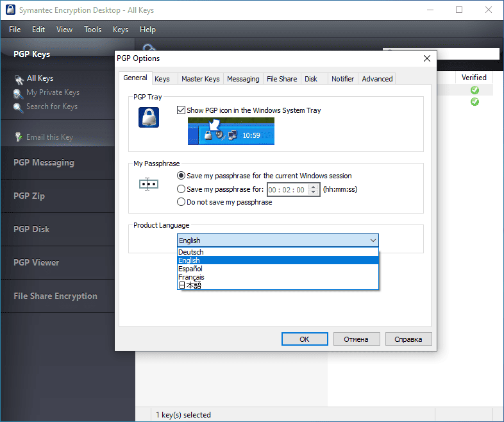Maximize the Symantec Encryption Desktop window
The height and width of the screenshot is (422, 504).
pyautogui.click(x=459, y=10)
